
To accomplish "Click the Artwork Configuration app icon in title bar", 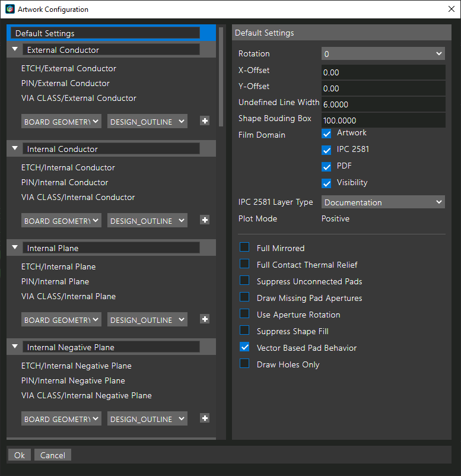I will tap(10, 9).
